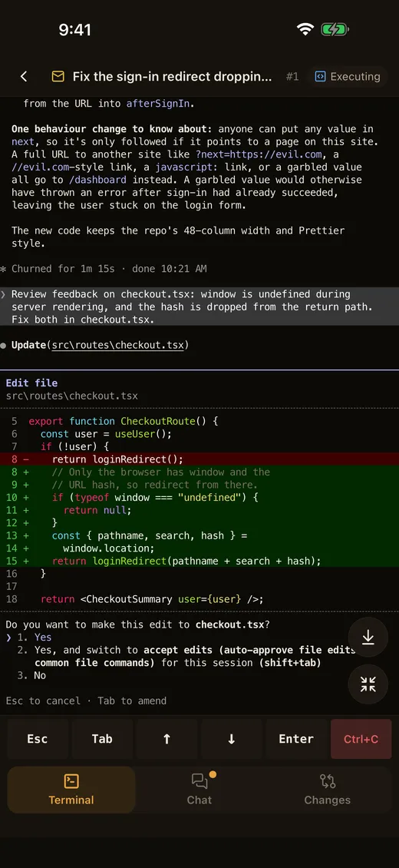The width and height of the screenshot is (399, 868).
Task: Tap added line 14 'window.location;'
Action: coord(199,548)
